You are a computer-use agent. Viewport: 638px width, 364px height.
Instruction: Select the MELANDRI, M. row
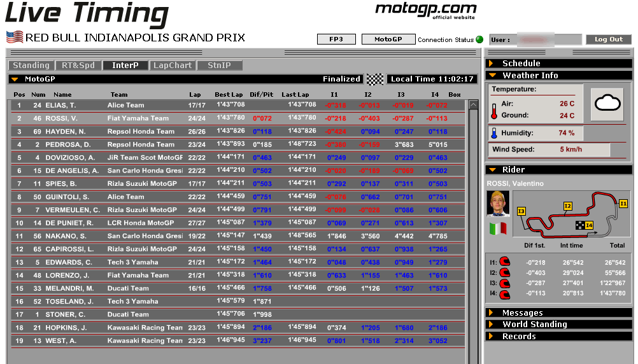pos(238,288)
